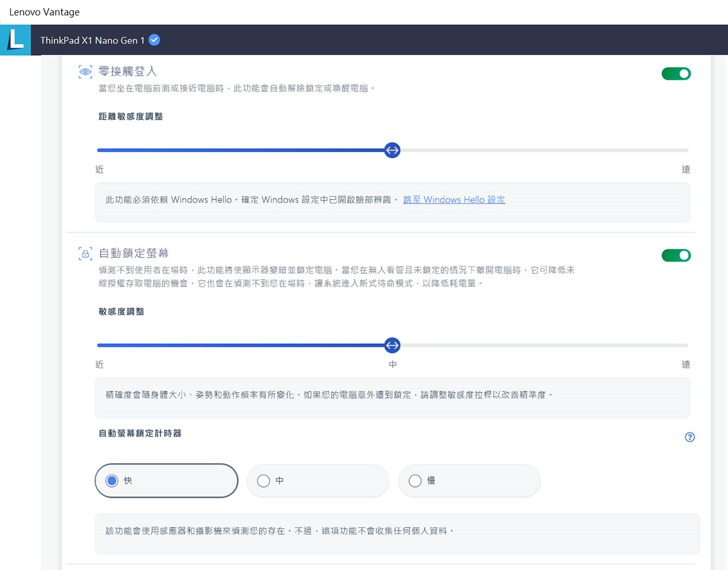Viewport: 728px width, 570px height.
Task: Choose the 慢 timer radio option
Action: coord(470,481)
